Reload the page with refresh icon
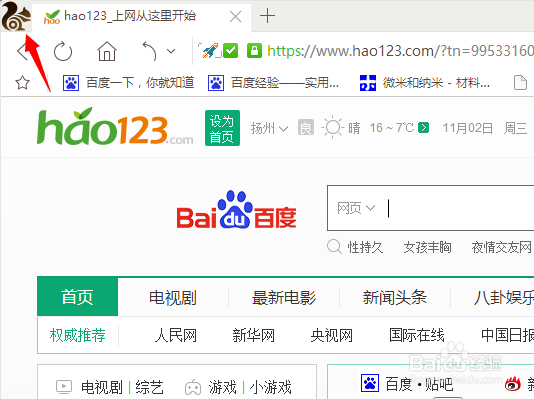 click(63, 52)
